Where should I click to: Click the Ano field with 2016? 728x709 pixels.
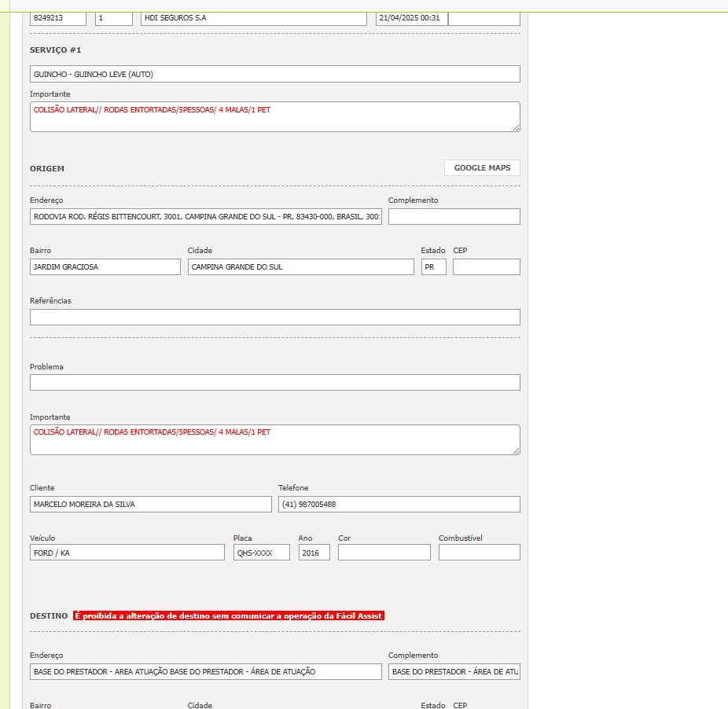314,553
